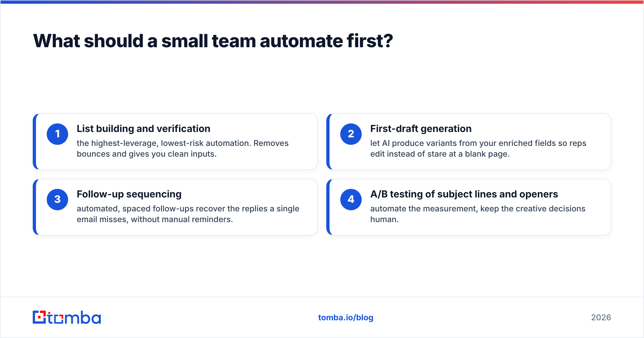Click the description starting 'the highest-leverage, lowest-risk'

182,149
